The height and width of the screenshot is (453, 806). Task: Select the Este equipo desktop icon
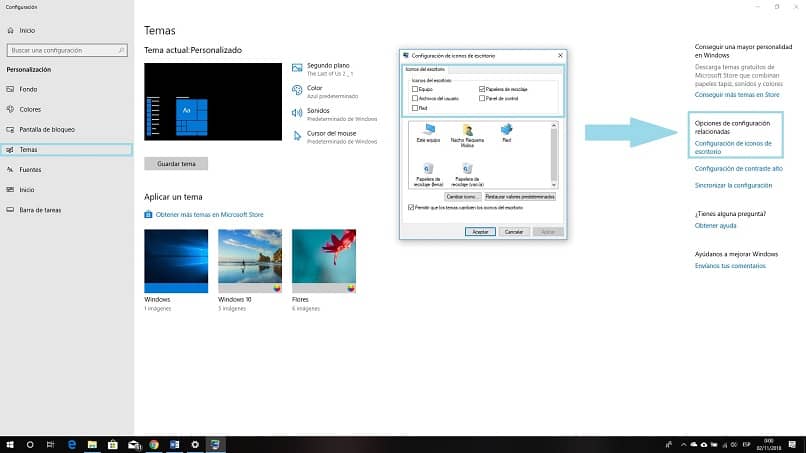[x=428, y=132]
